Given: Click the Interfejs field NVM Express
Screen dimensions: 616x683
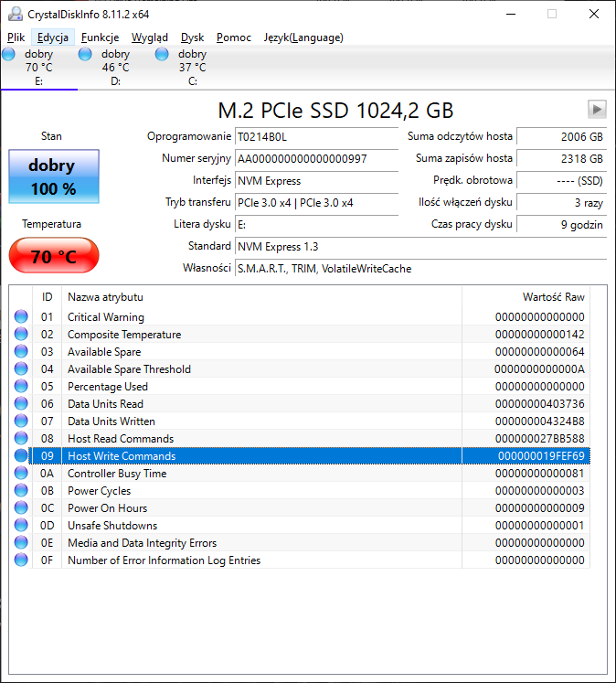Looking at the screenshot, I should (316, 181).
